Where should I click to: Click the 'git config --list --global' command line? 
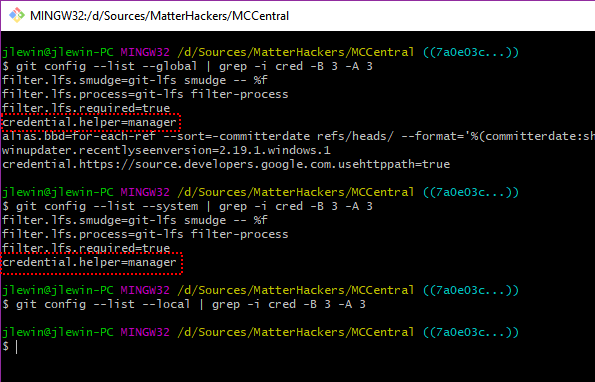click(187, 66)
